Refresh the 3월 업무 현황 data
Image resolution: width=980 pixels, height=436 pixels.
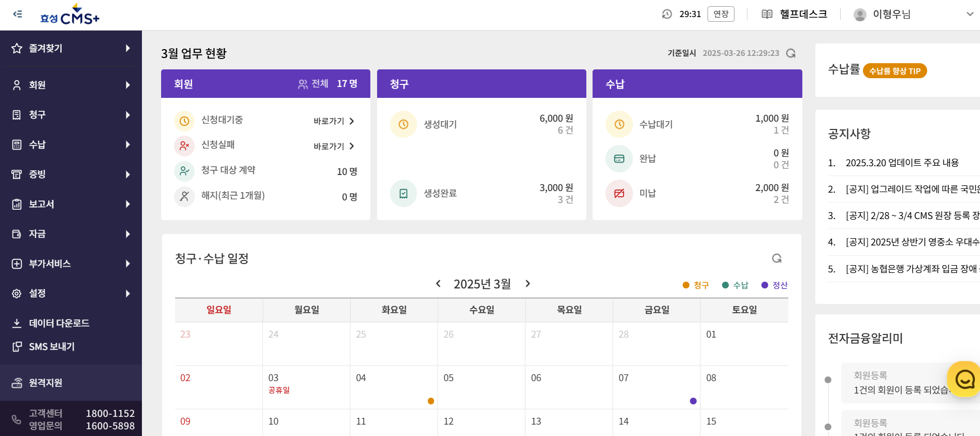click(791, 53)
